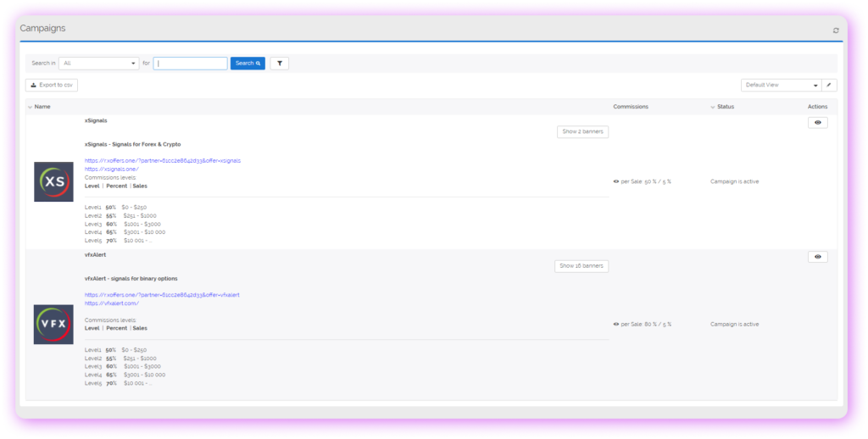Click the vfxAlert campaign name
The width and height of the screenshot is (868, 439).
pyautogui.click(x=95, y=254)
